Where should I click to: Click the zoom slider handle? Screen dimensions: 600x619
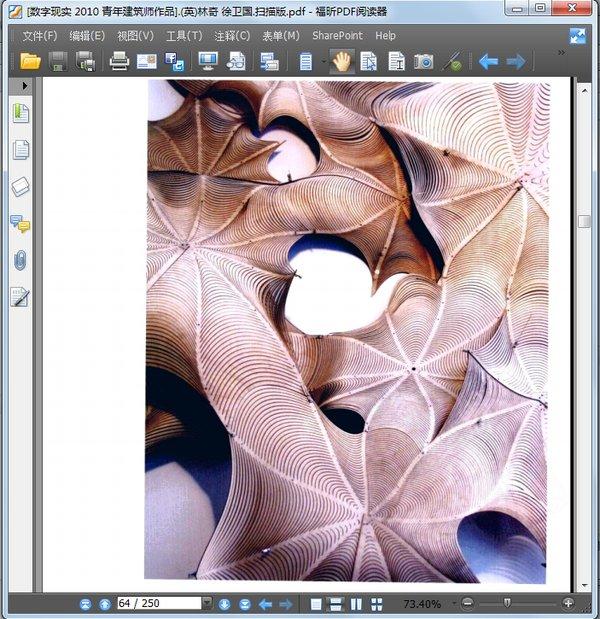click(x=507, y=603)
